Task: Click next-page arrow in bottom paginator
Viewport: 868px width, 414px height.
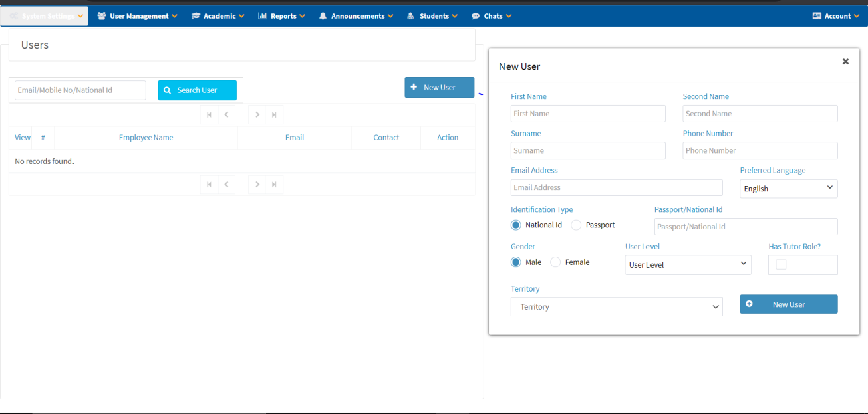Action: 257,185
